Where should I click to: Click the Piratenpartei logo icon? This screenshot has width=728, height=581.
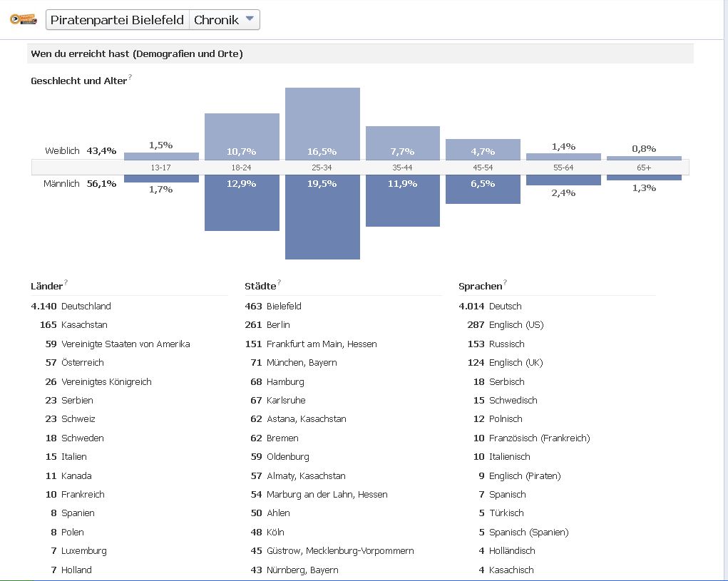tap(24, 19)
